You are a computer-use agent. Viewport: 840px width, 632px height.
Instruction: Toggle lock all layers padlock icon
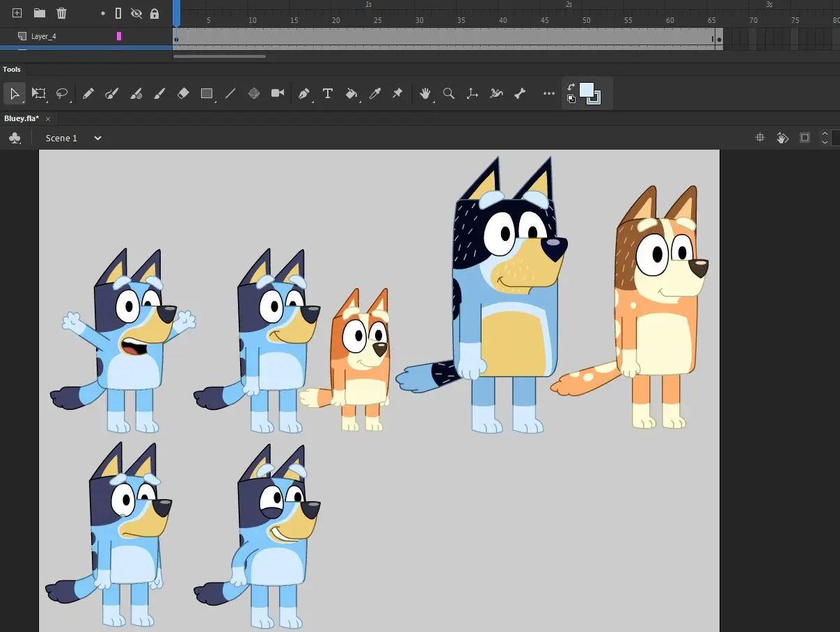click(x=154, y=13)
